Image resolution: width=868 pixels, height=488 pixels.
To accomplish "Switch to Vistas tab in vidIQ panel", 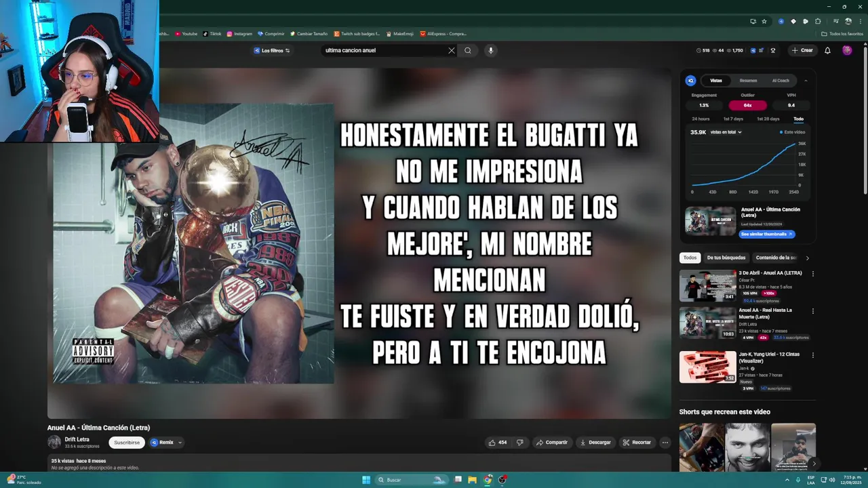I will pos(716,81).
